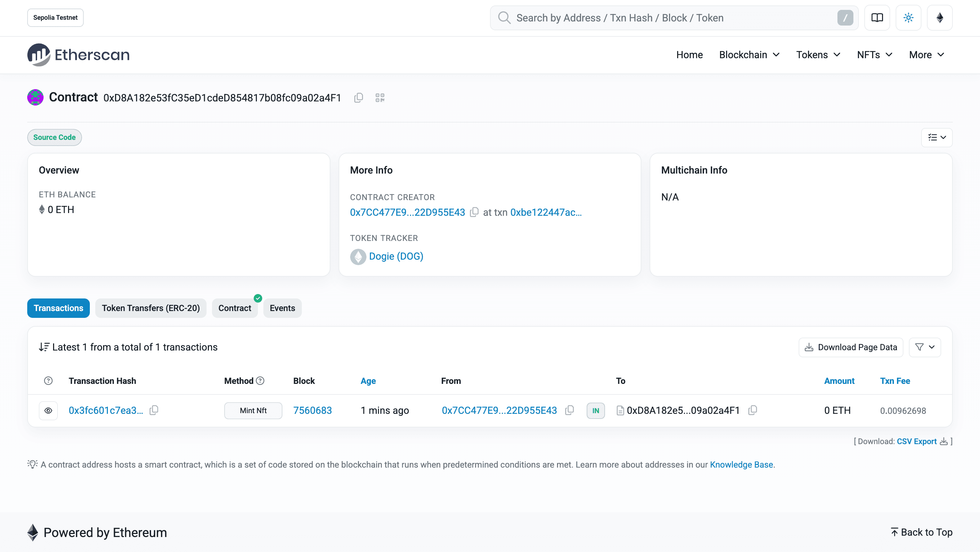
Task: Click the search magnifier icon
Action: (x=504, y=18)
